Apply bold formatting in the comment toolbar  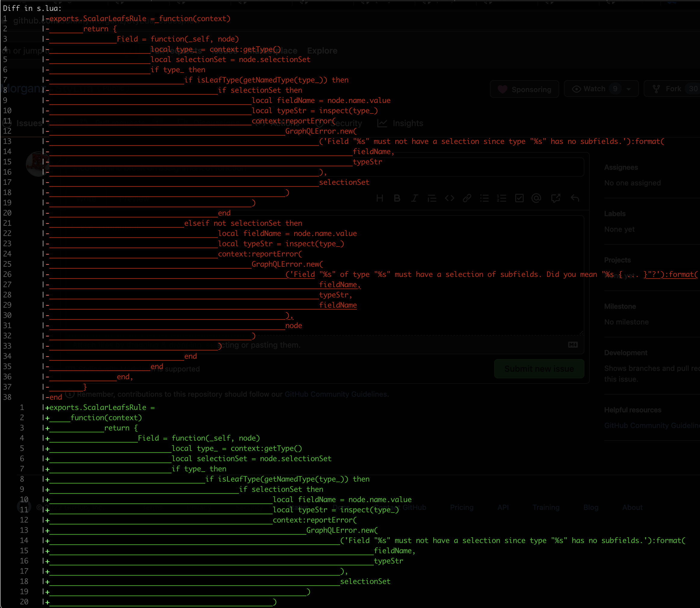pyautogui.click(x=397, y=198)
